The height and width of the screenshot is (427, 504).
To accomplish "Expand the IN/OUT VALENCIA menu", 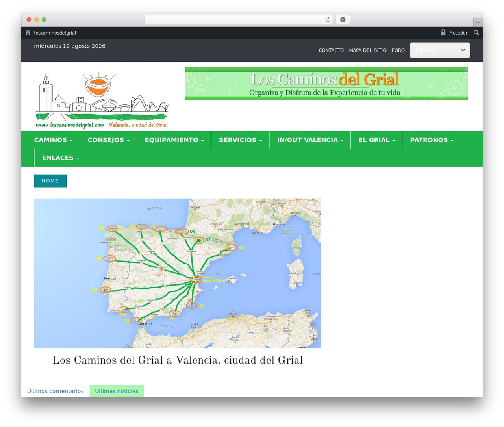I will point(310,140).
